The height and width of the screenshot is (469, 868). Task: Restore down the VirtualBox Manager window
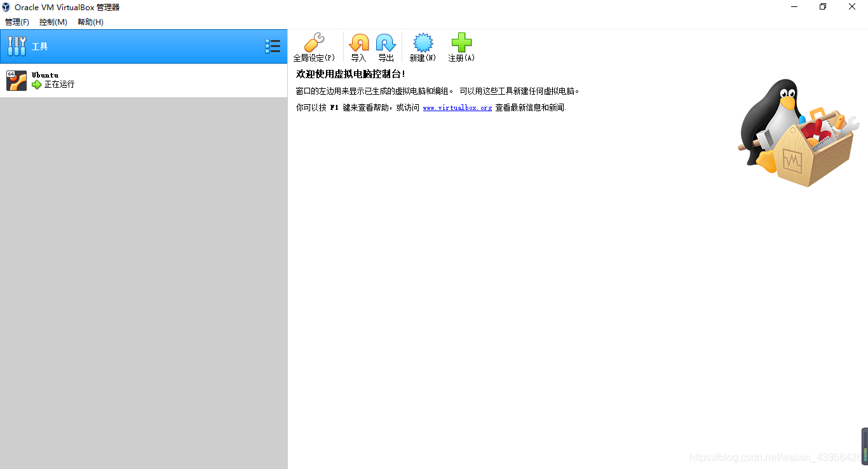tap(823, 7)
